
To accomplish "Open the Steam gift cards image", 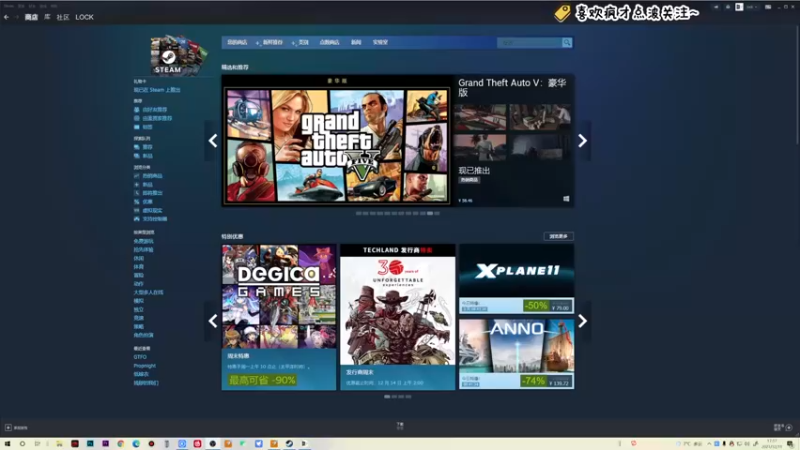I will pos(178,55).
